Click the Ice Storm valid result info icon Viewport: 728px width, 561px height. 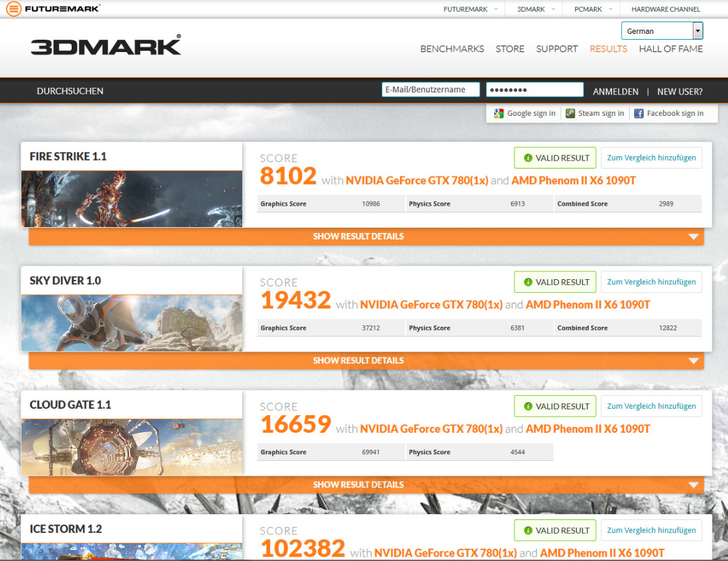coord(528,530)
